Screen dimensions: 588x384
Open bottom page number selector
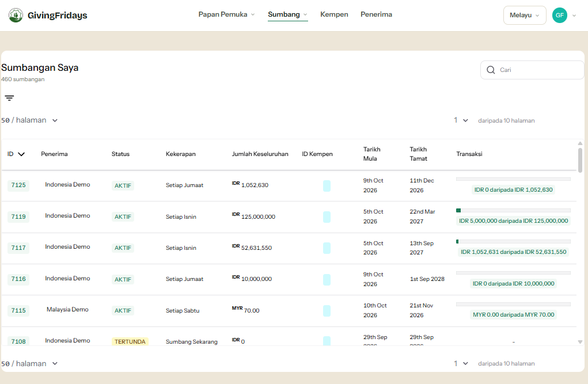(x=461, y=363)
